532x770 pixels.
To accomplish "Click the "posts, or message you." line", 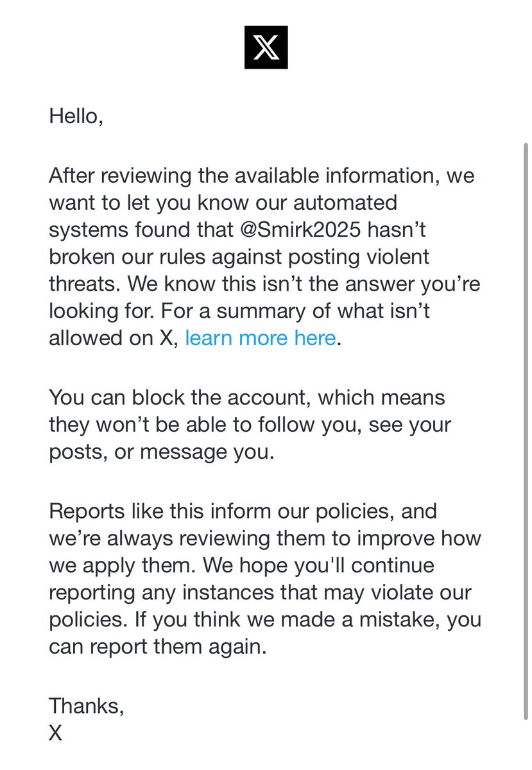I will point(161,451).
